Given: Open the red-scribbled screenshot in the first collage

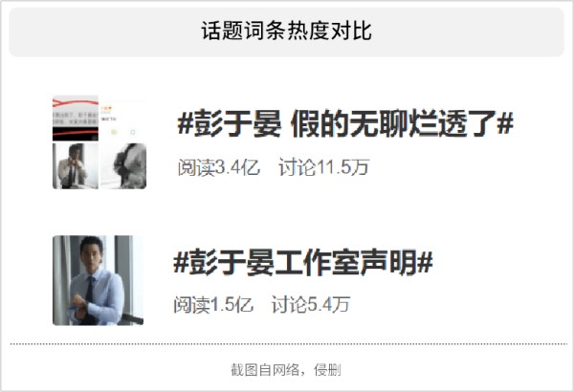Looking at the screenshot, I should tap(76, 119).
